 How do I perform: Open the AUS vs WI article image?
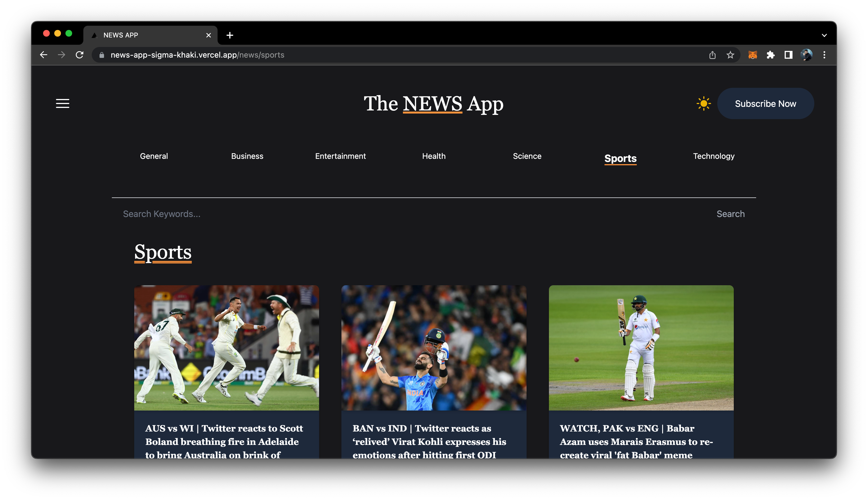click(226, 348)
